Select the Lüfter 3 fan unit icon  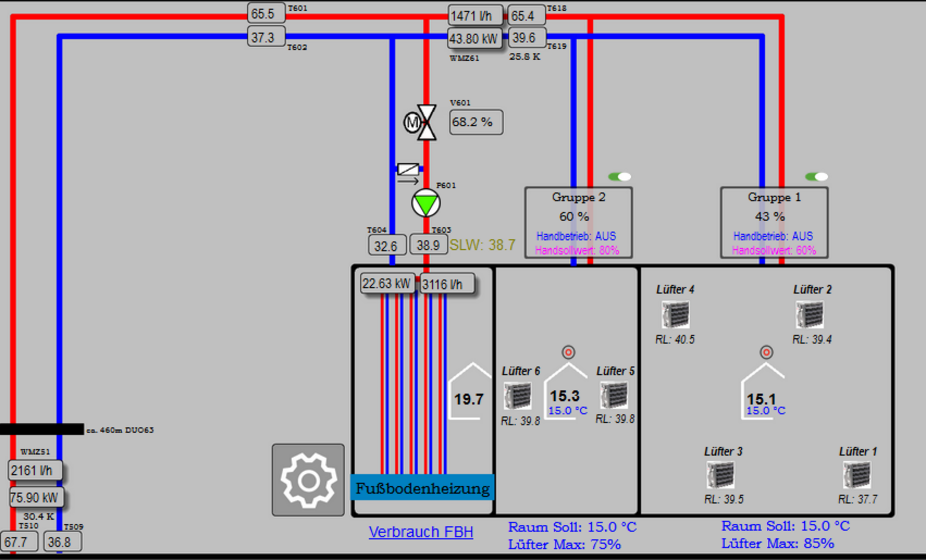[721, 475]
